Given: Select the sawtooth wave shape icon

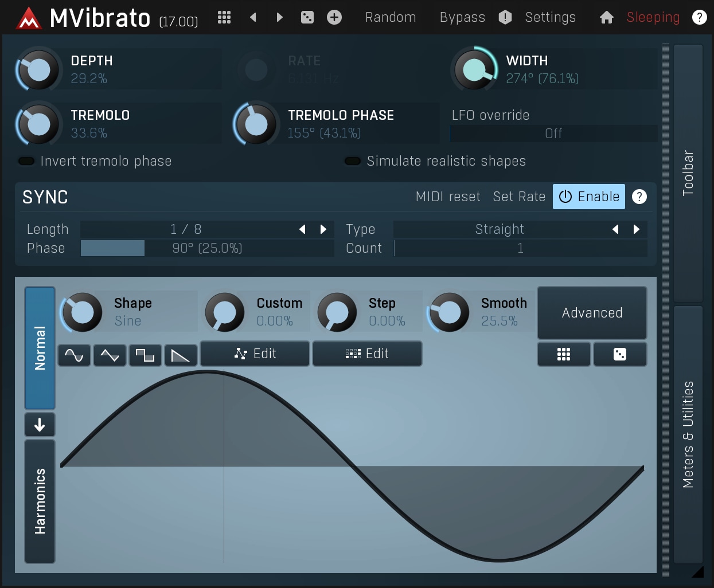Looking at the screenshot, I should pos(181,356).
